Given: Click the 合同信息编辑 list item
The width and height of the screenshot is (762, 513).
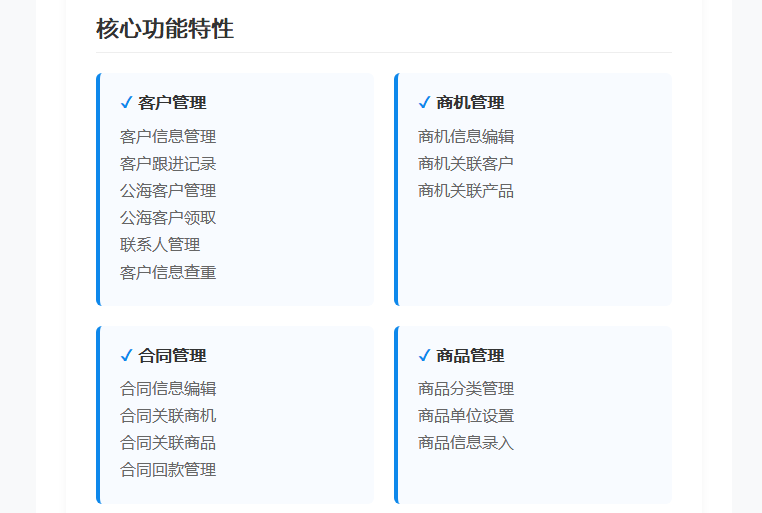Looking at the screenshot, I should 168,389.
